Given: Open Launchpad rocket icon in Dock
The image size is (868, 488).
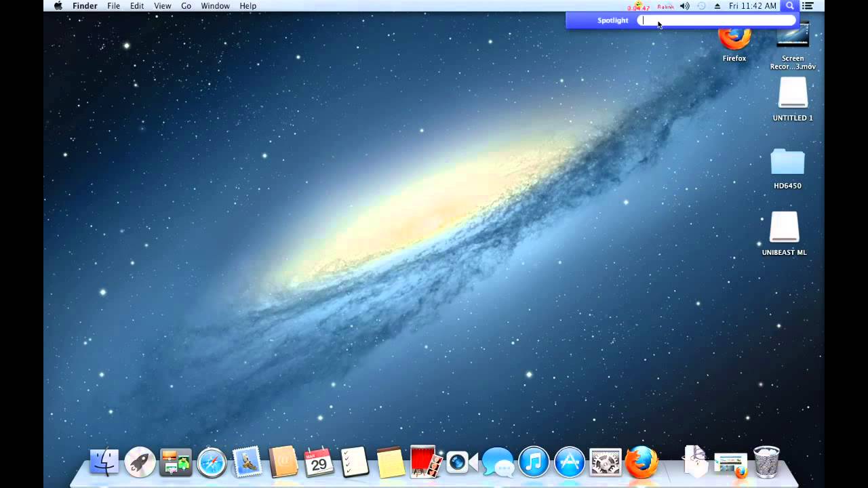Looking at the screenshot, I should [140, 463].
